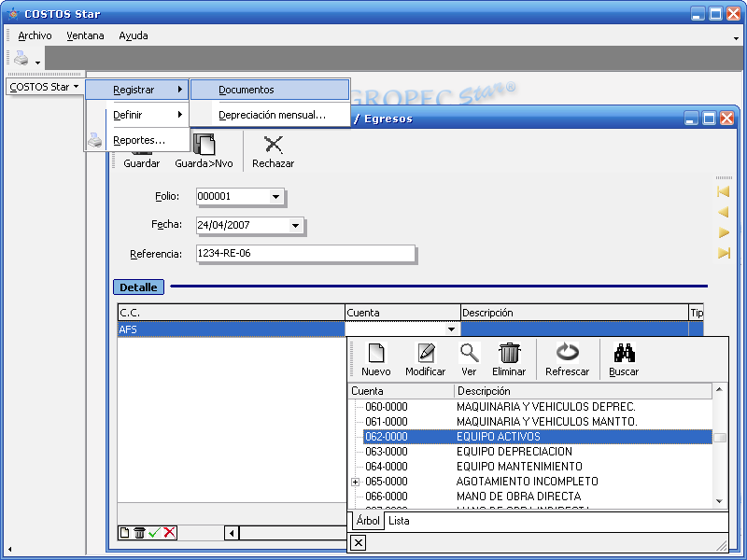Click the Descripción column header in the detail grid
The width and height of the screenshot is (747, 560).
coord(574,313)
